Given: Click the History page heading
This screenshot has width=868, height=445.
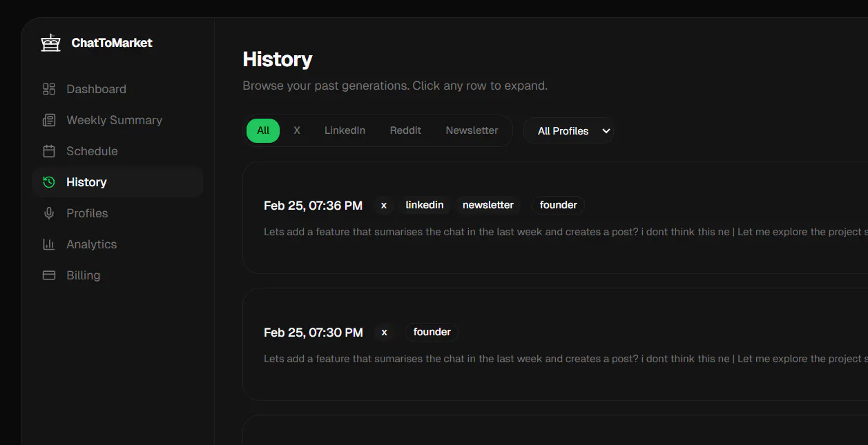Looking at the screenshot, I should (278, 59).
